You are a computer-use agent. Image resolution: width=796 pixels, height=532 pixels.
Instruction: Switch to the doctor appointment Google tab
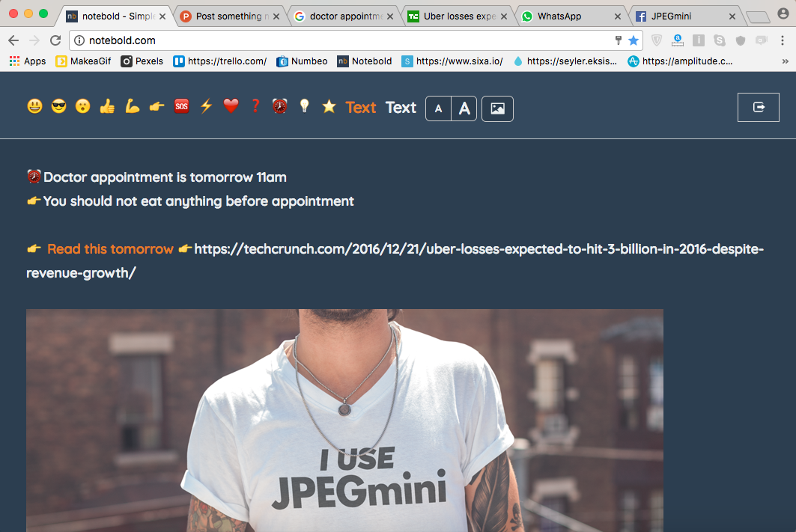coord(344,16)
